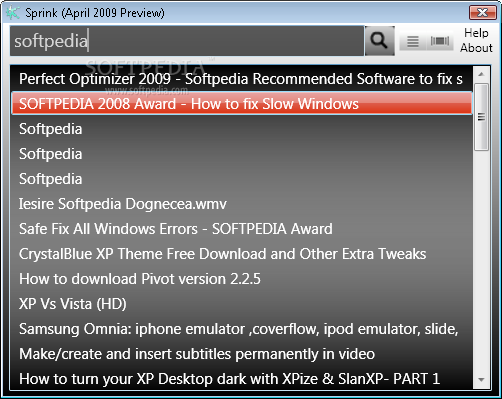The width and height of the screenshot is (502, 399).
Task: Click into the softpedia search field
Action: tap(187, 41)
